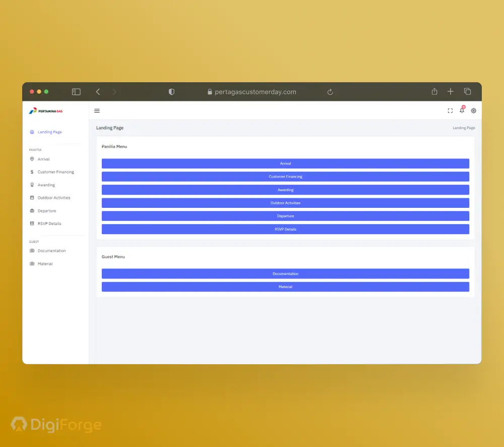The width and height of the screenshot is (504, 447).
Task: Click the pertagascustomerday.com address bar
Action: (x=255, y=92)
